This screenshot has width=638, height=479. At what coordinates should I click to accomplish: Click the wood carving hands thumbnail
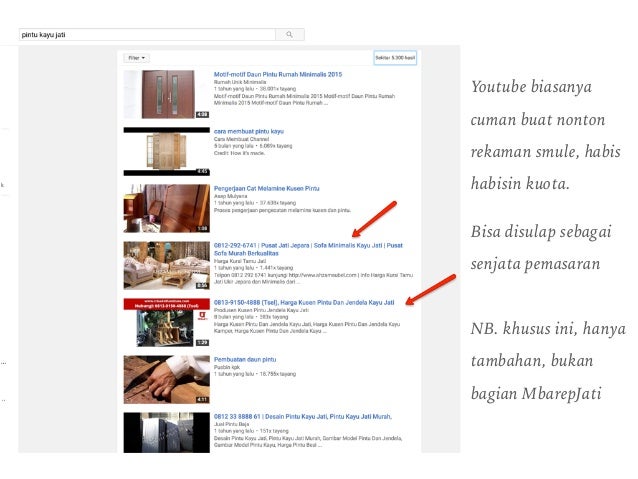(x=167, y=379)
